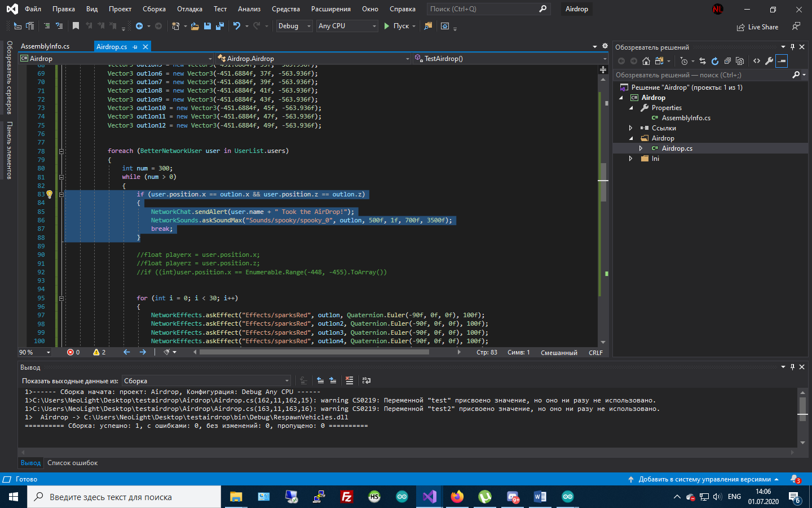Collapse the foreach block at line 78
Screen dimensions: 812x508
pyautogui.click(x=61, y=151)
